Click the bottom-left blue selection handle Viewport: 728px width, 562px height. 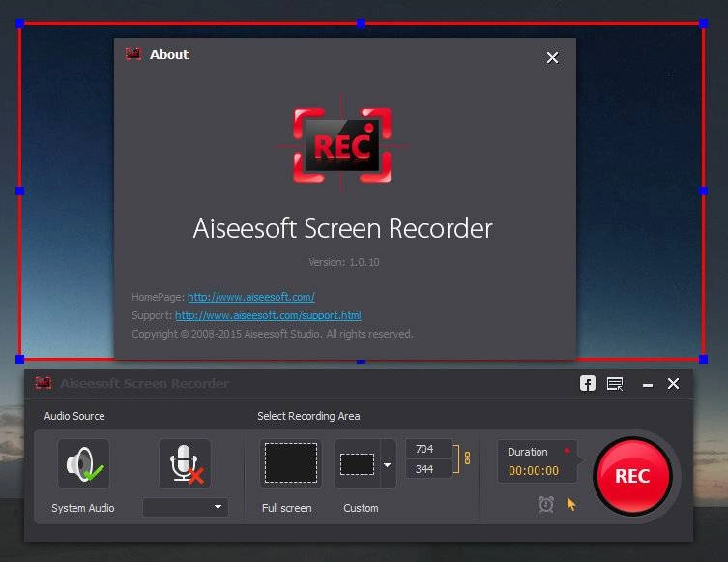19,359
